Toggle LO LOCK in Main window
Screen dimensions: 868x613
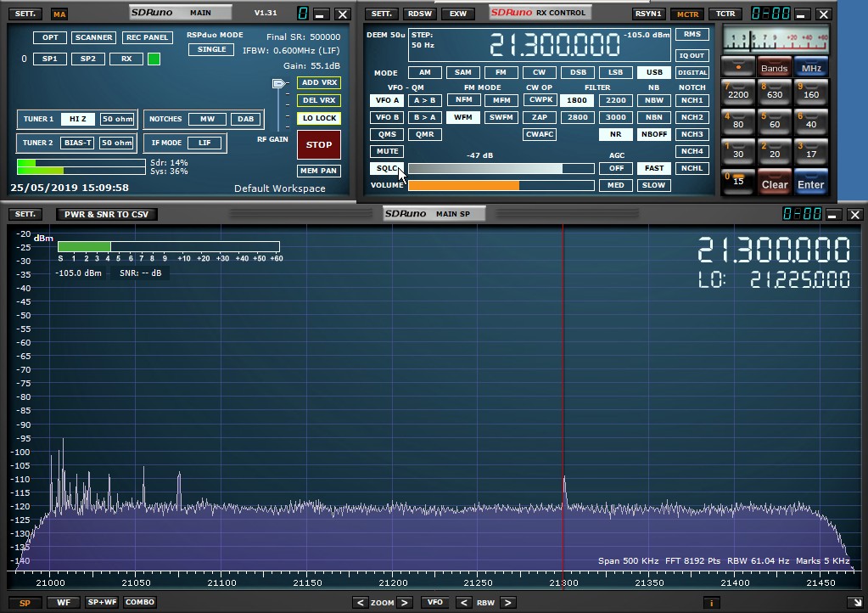coord(319,118)
